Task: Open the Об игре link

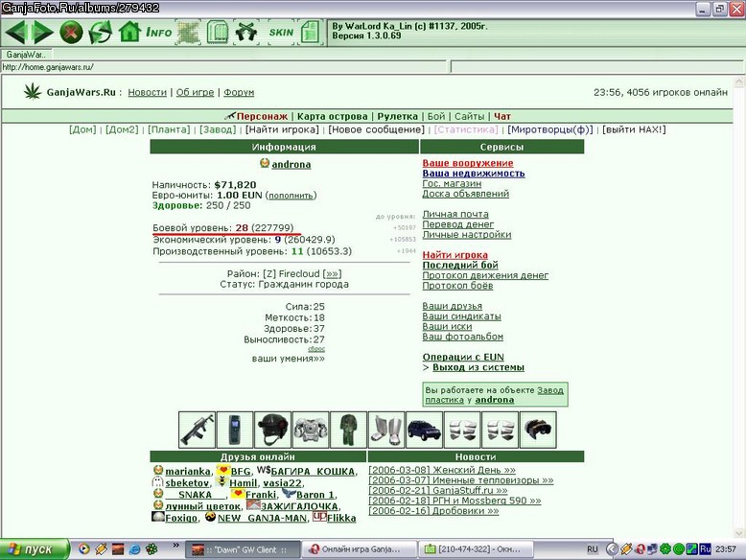Action: pyautogui.click(x=195, y=92)
